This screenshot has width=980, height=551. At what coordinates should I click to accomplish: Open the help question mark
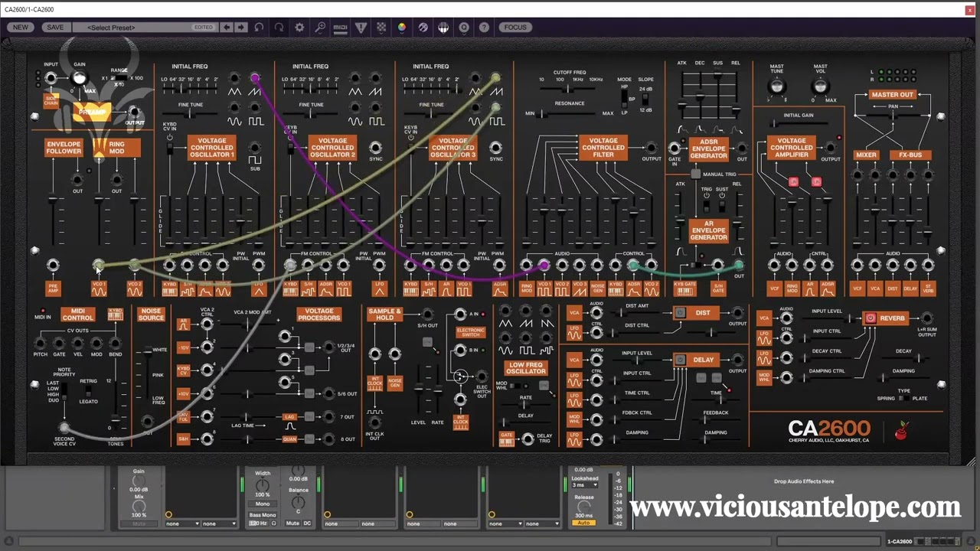coord(484,28)
